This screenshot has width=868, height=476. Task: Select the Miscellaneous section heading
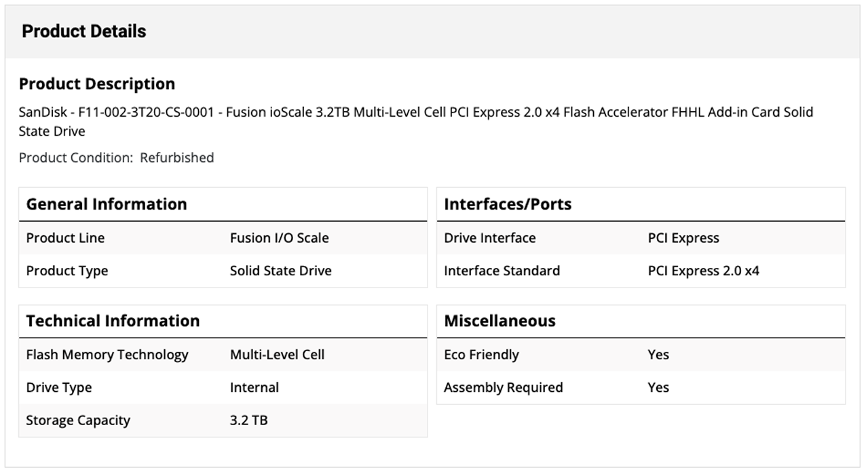(x=499, y=321)
